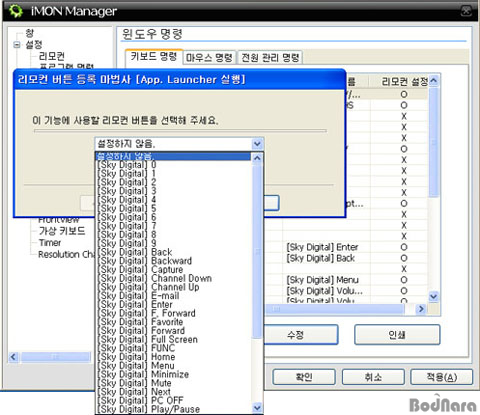Click dropdown list scroll-down arrow
The image size is (480, 415).
(257, 407)
